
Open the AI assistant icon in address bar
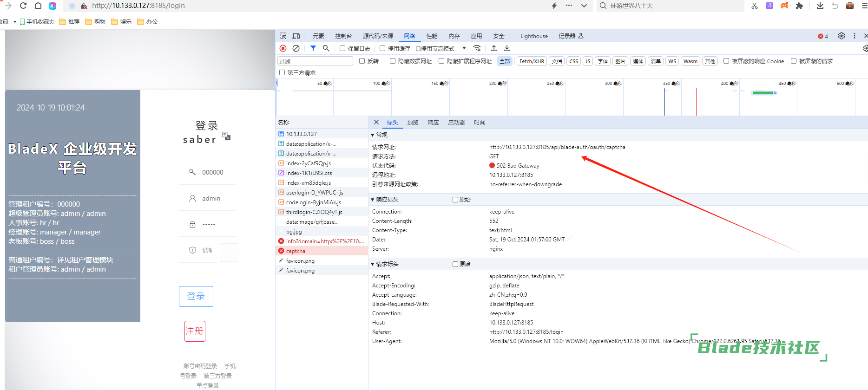pos(53,6)
